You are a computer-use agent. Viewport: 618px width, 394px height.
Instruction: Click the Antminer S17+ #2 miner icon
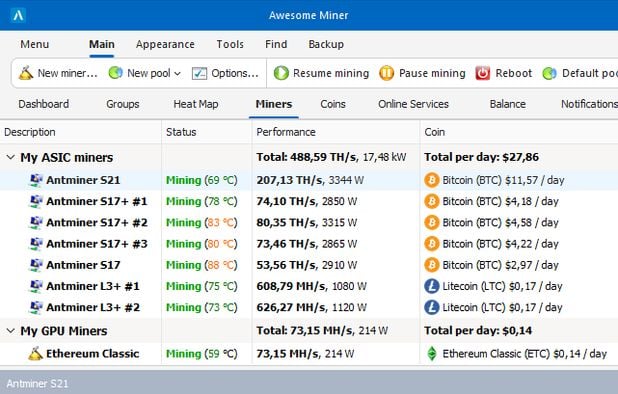36,223
